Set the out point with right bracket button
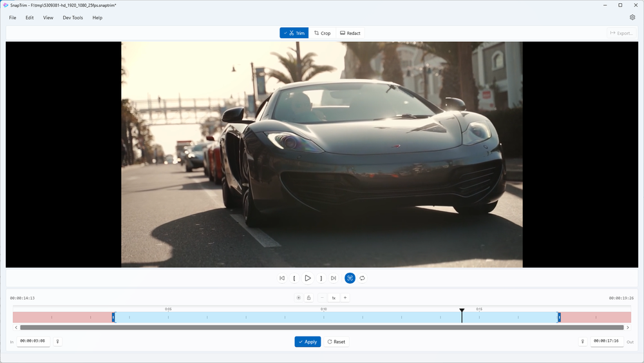 point(321,278)
